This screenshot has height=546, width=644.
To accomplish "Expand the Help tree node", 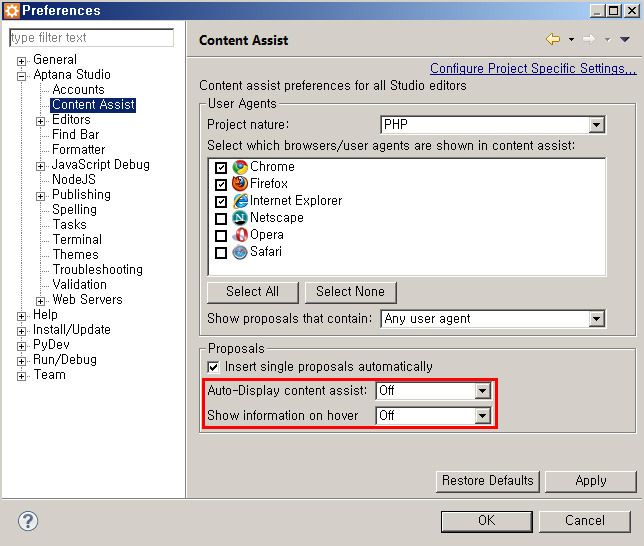I will coord(21,316).
